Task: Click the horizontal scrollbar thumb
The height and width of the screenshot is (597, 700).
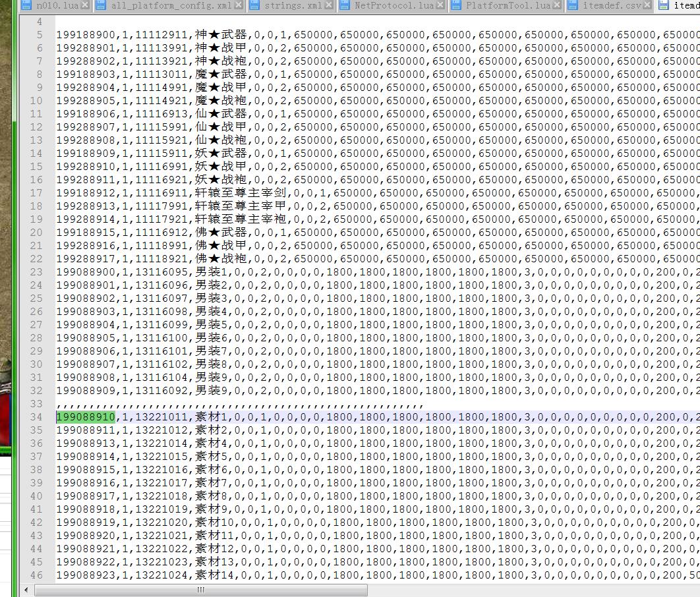Action: (x=200, y=590)
